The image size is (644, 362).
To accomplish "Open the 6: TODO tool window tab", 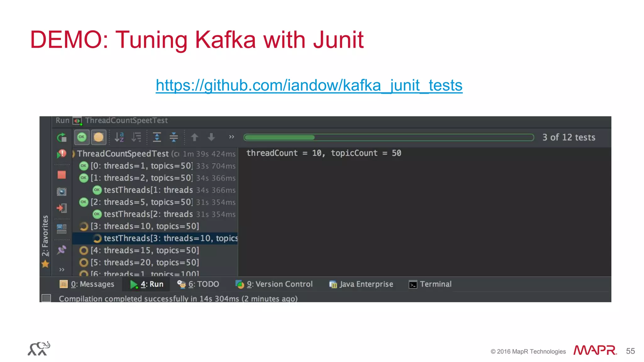I will click(x=198, y=284).
